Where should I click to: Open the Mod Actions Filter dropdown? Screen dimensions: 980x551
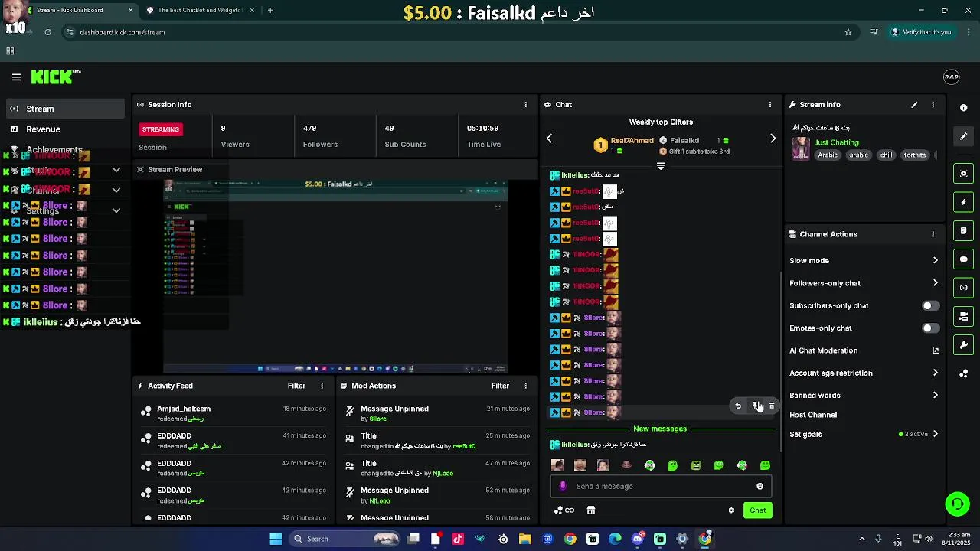500,386
